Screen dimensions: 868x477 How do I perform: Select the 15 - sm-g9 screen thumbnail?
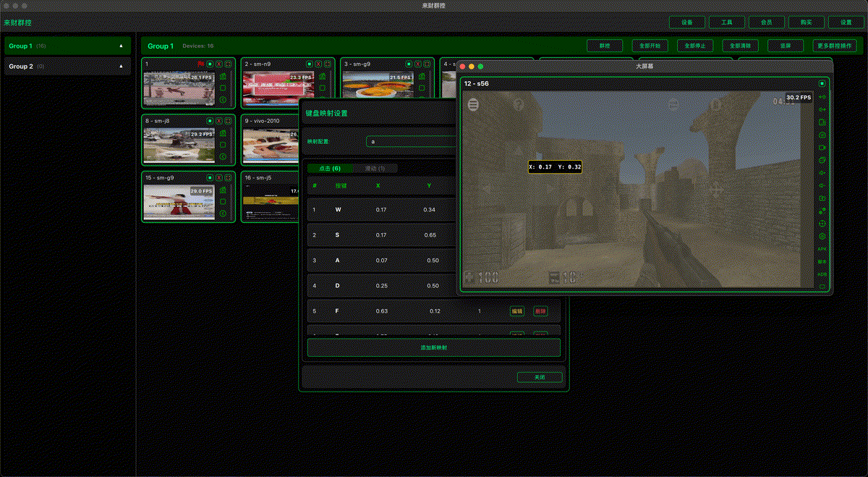click(179, 201)
